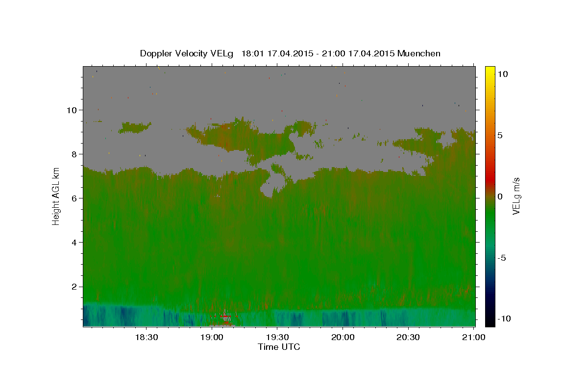
Task: Select the 20:00 time tick label
Action: click(343, 337)
